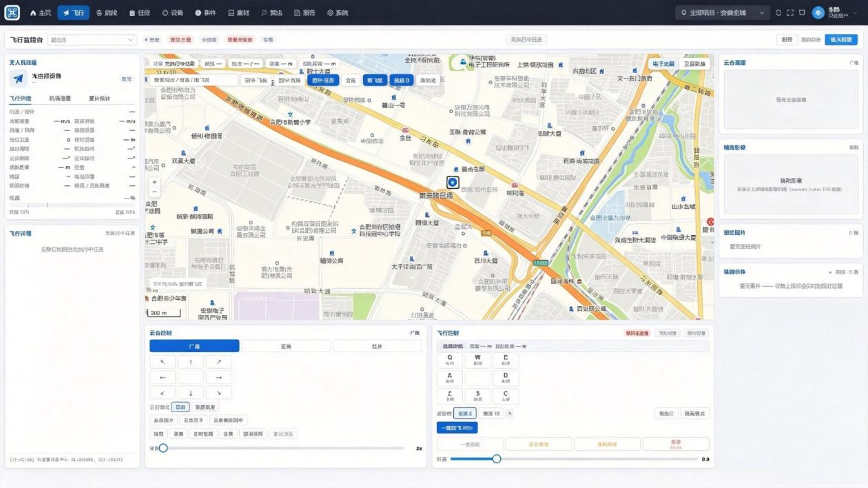Select the 变焦 zoom lens mode
The image size is (868, 488).
click(x=286, y=346)
